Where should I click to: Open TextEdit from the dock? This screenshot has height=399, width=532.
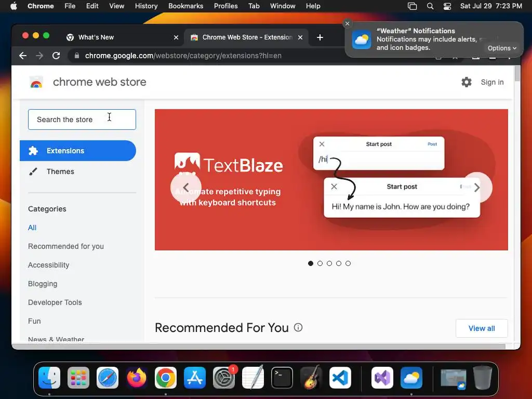(x=253, y=378)
